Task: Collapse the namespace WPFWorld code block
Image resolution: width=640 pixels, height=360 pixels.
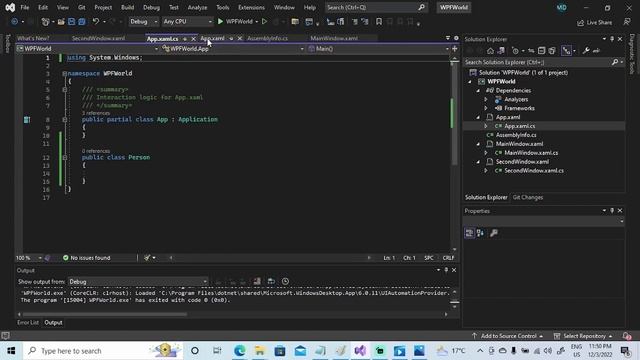Action: (x=64, y=73)
